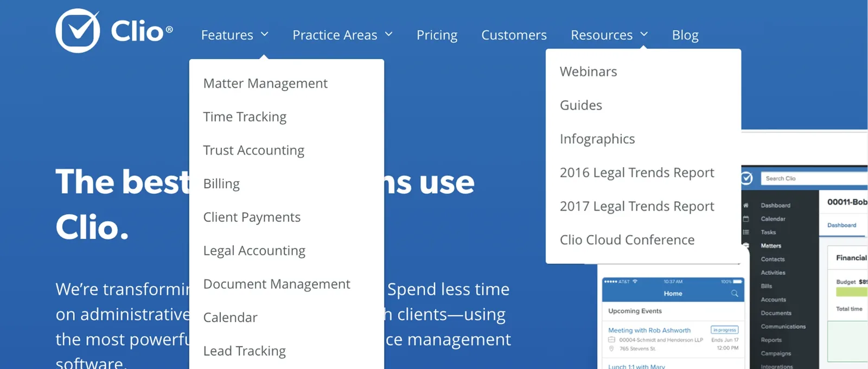Click the Dashboard tab under the 00011 matter

tap(841, 225)
